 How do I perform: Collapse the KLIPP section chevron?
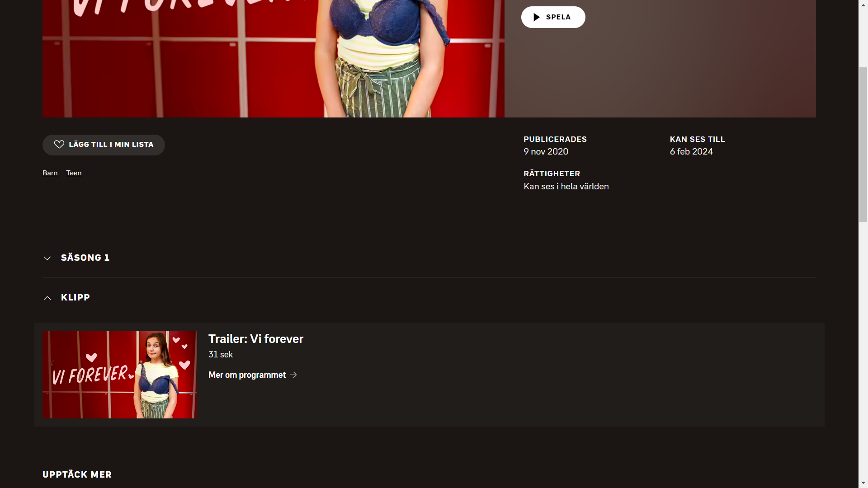47,298
